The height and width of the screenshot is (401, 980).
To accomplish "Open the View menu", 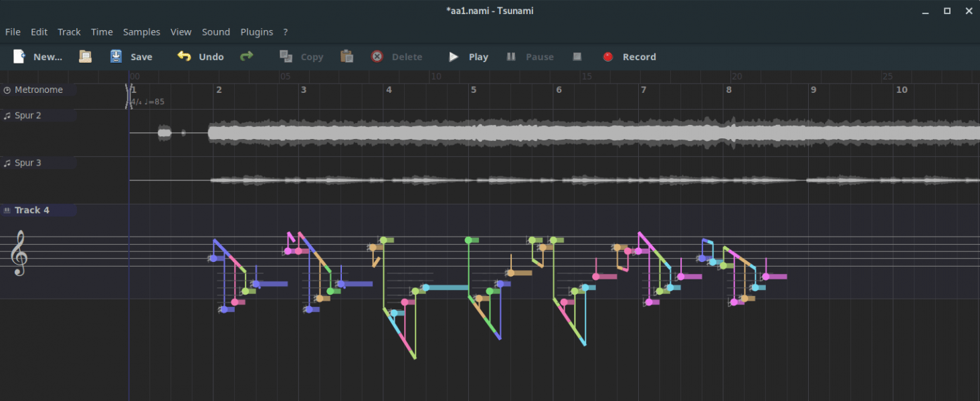I will 181,31.
